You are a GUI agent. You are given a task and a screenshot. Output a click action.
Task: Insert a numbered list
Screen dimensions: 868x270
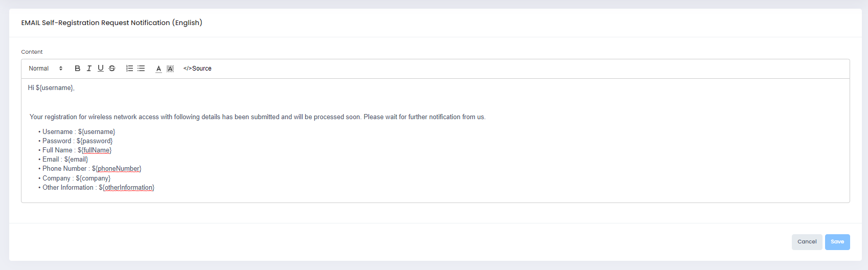(x=130, y=69)
